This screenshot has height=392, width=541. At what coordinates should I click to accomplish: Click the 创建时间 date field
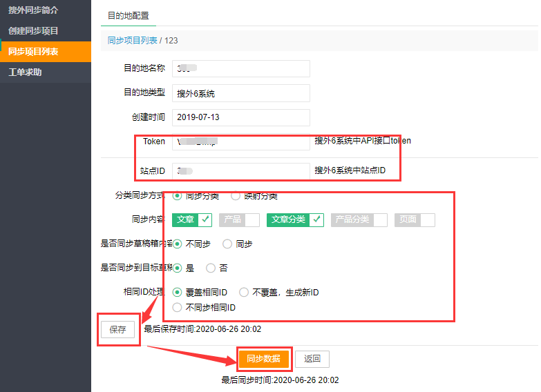240,117
